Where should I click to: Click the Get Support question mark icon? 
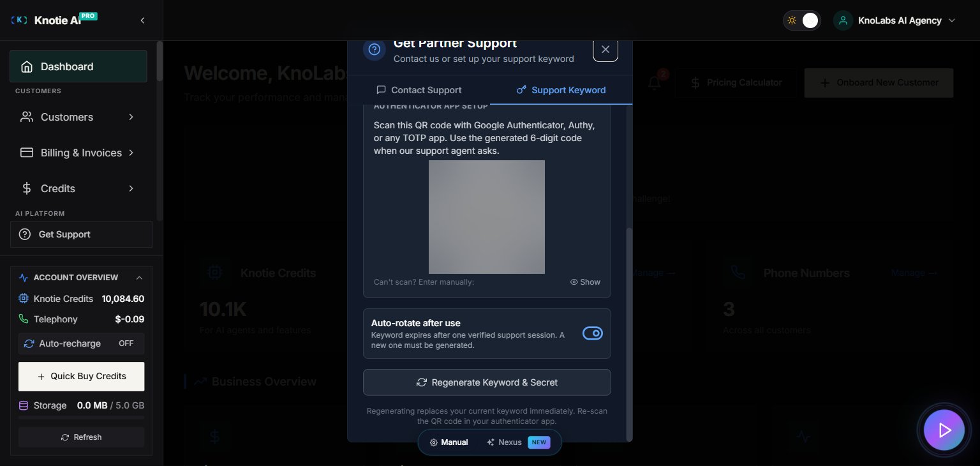pos(25,234)
